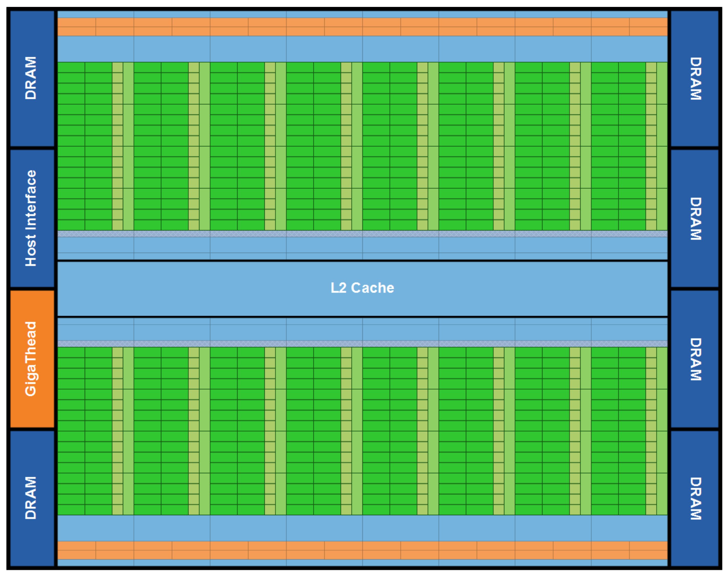Click the third DRAM block on right side
The height and width of the screenshot is (575, 728).
point(695,359)
